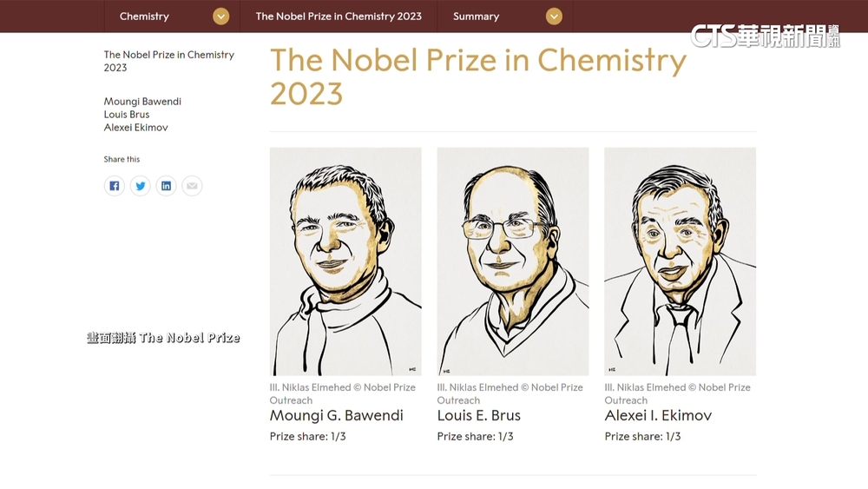The image size is (868, 489).
Task: Share this page on LinkedIn
Action: pos(166,186)
